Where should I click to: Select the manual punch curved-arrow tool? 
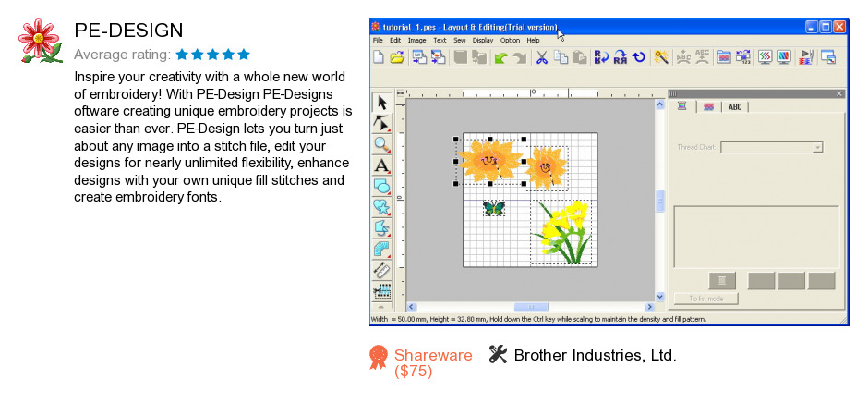click(x=382, y=227)
